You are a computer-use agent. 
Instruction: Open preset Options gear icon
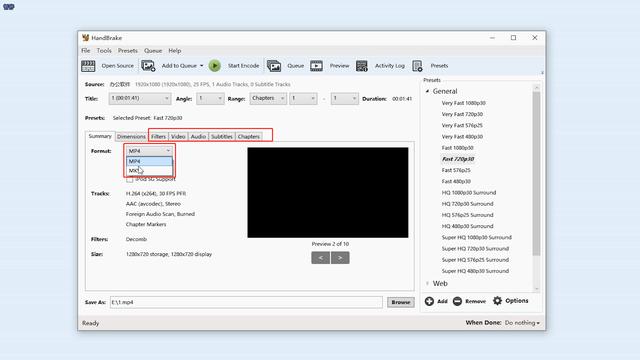497,301
